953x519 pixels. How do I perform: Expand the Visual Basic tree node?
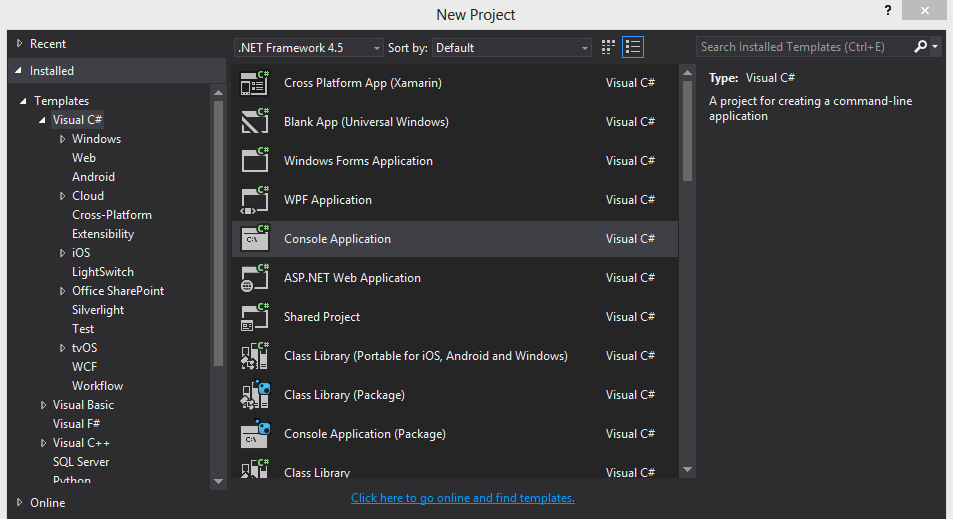(x=44, y=405)
